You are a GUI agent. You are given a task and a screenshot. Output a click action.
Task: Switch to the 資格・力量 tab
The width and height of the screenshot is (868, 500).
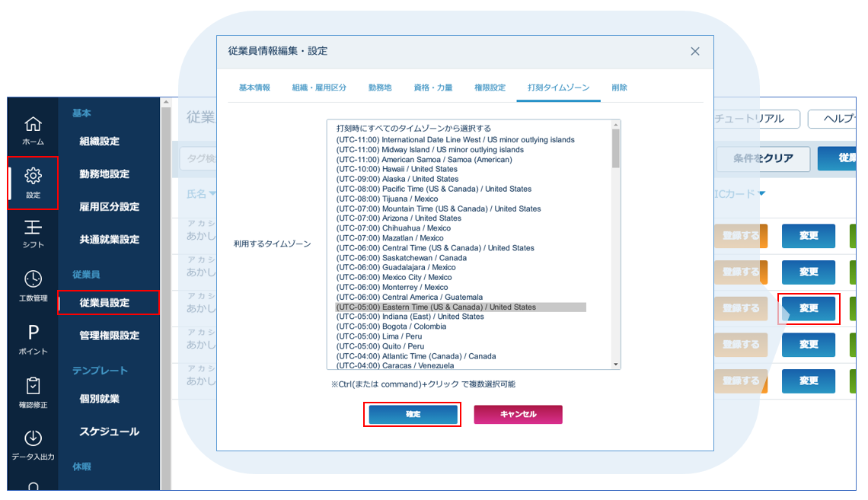[x=433, y=88]
